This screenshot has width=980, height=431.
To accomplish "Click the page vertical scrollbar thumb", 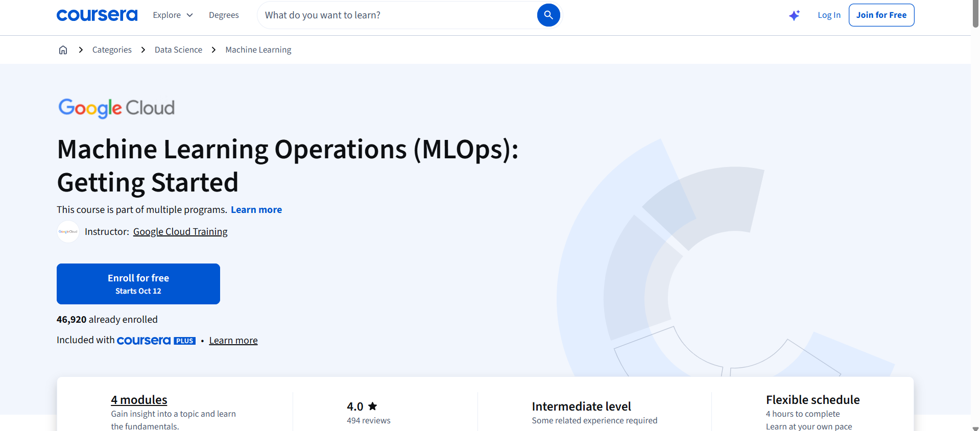I will 975,14.
